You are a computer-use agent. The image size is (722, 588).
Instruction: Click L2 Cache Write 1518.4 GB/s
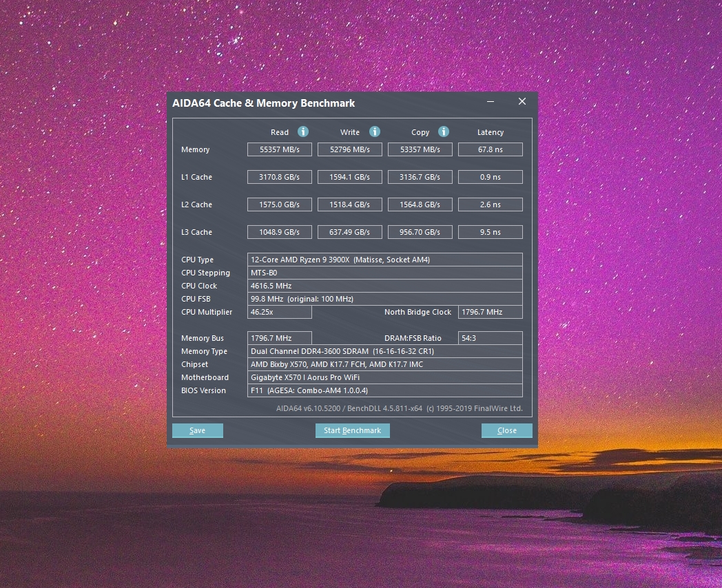(350, 204)
